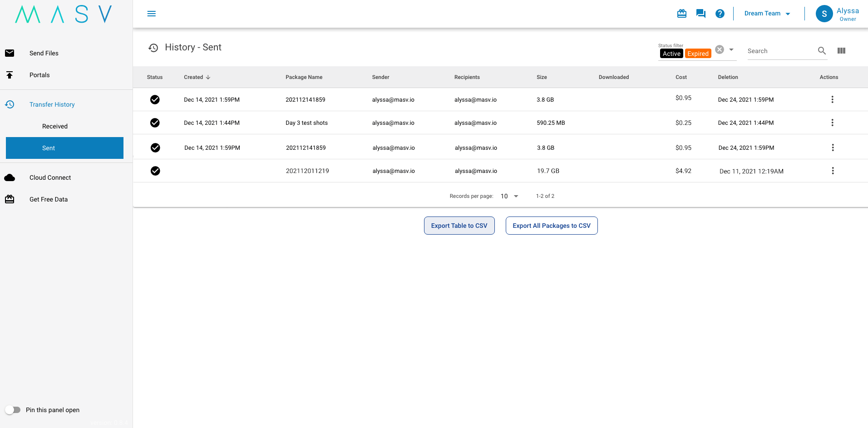Open the gift rewards icon in header

682,14
